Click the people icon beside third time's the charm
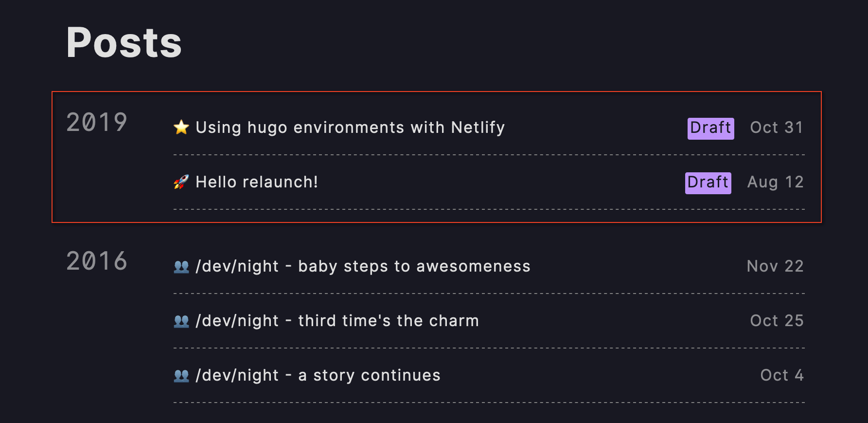This screenshot has height=423, width=868. tap(181, 321)
